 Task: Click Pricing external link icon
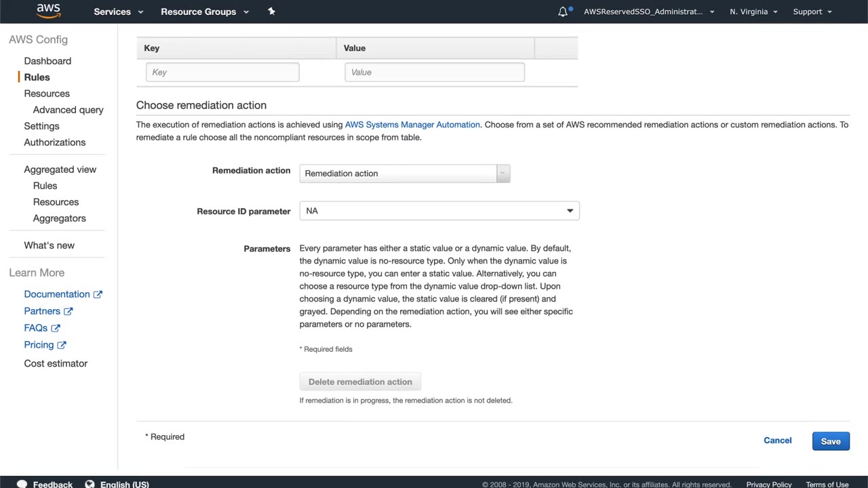tap(61, 345)
